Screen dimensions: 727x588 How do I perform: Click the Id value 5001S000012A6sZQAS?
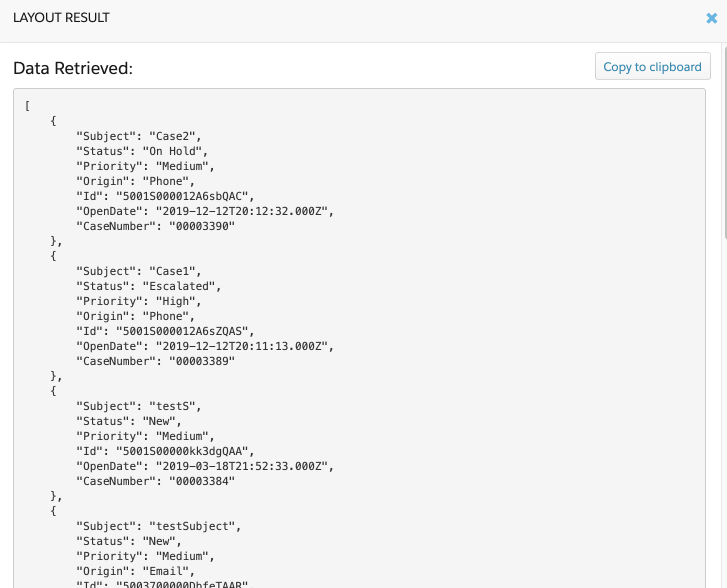point(185,331)
